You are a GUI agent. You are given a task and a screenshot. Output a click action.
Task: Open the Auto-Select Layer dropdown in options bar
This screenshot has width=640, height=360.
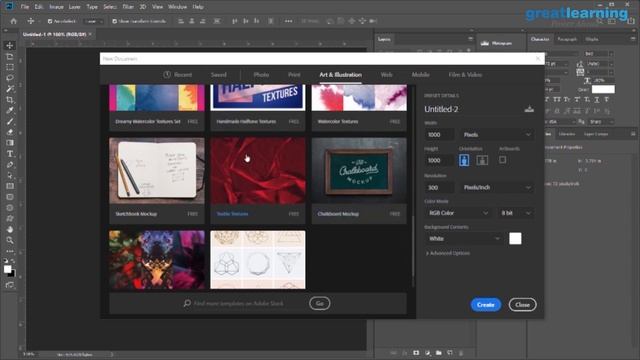pyautogui.click(x=93, y=21)
